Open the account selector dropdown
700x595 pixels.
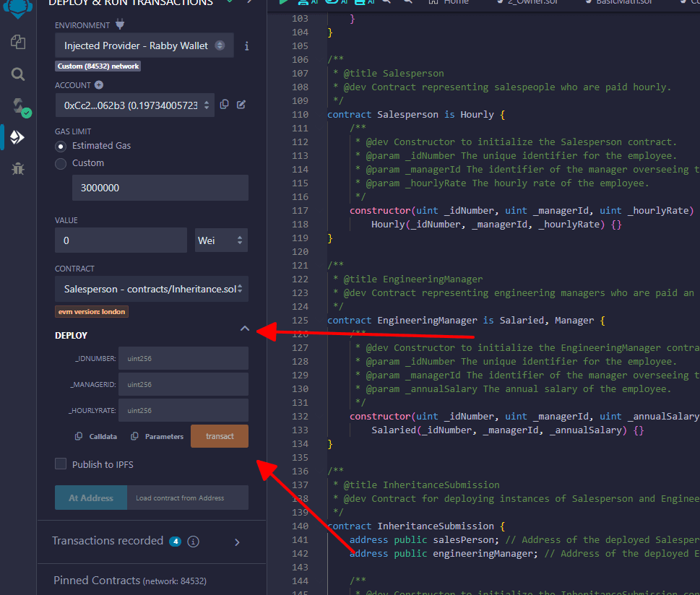point(135,105)
